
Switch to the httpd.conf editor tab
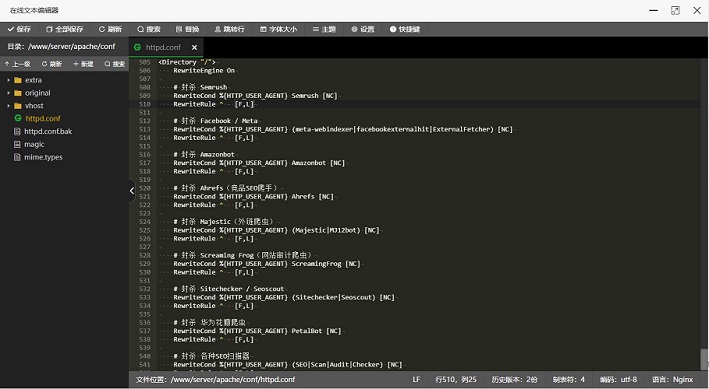(x=163, y=47)
